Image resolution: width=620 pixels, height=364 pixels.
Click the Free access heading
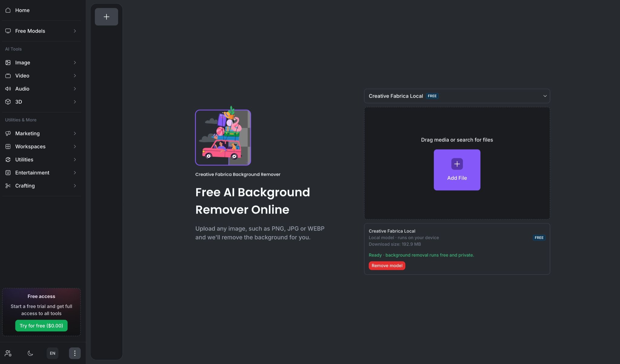41,296
